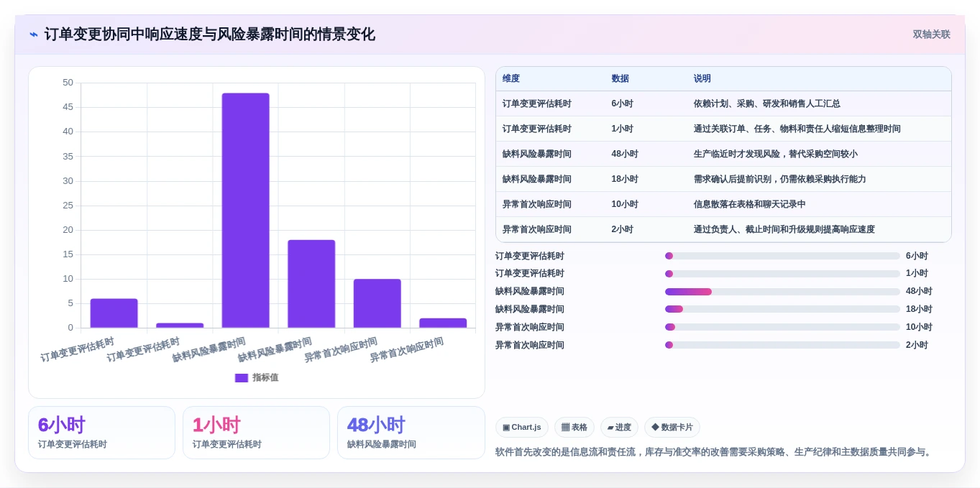Click the progress bar labeled 6小时
The width and height of the screenshot is (980, 488).
tap(782, 256)
